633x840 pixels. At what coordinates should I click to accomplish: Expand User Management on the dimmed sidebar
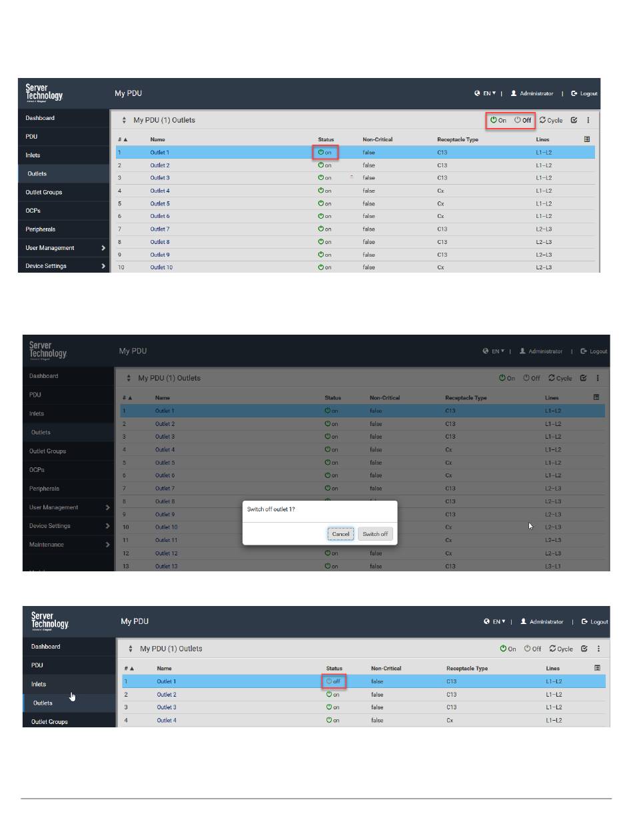67,507
